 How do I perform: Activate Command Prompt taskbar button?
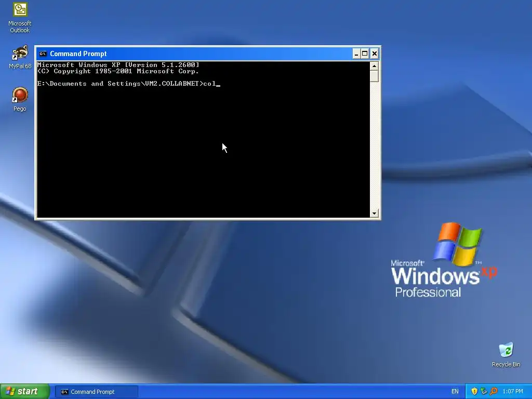coord(96,392)
